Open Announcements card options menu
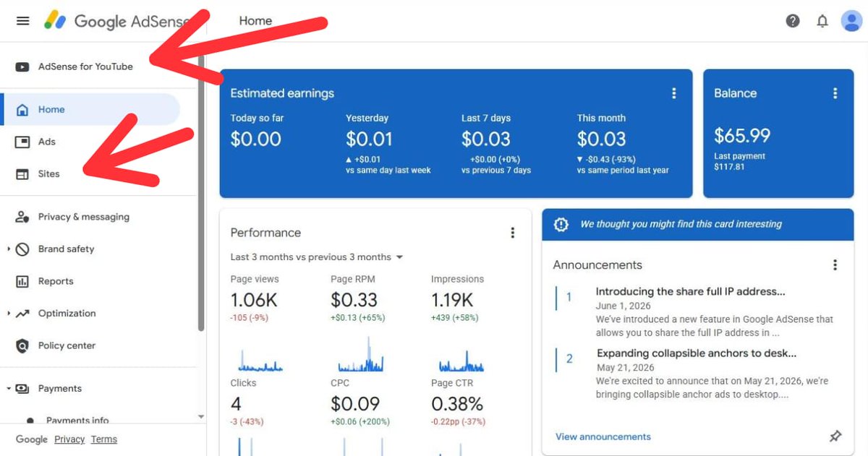Screen dimensions: 868x456 (835, 265)
